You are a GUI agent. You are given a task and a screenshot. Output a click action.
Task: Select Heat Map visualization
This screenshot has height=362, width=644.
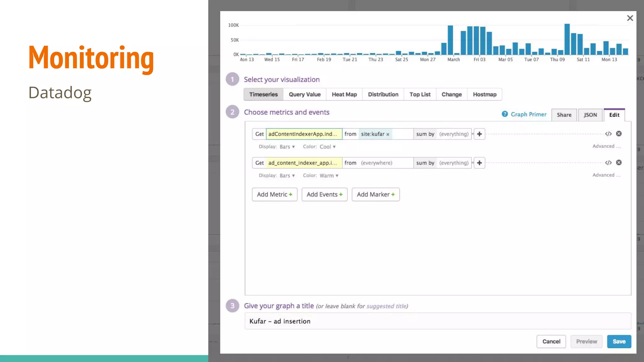pos(344,95)
